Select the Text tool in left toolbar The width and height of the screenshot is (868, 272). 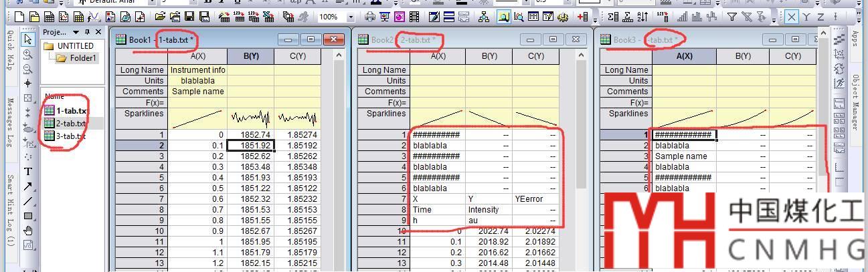tap(28, 171)
